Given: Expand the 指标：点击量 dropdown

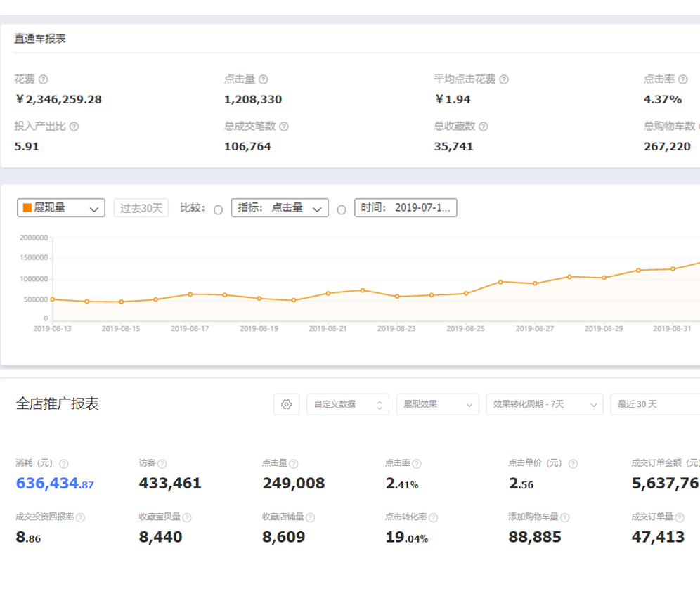Looking at the screenshot, I should [x=280, y=208].
